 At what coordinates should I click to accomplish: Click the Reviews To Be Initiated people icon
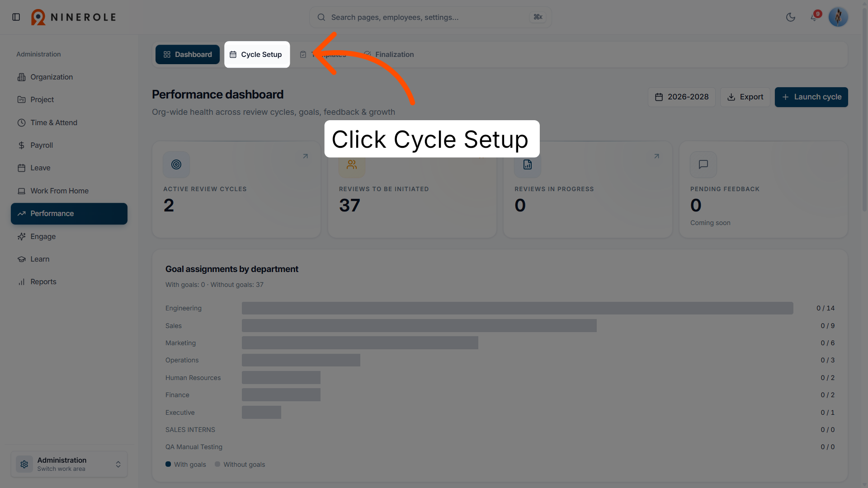click(352, 165)
